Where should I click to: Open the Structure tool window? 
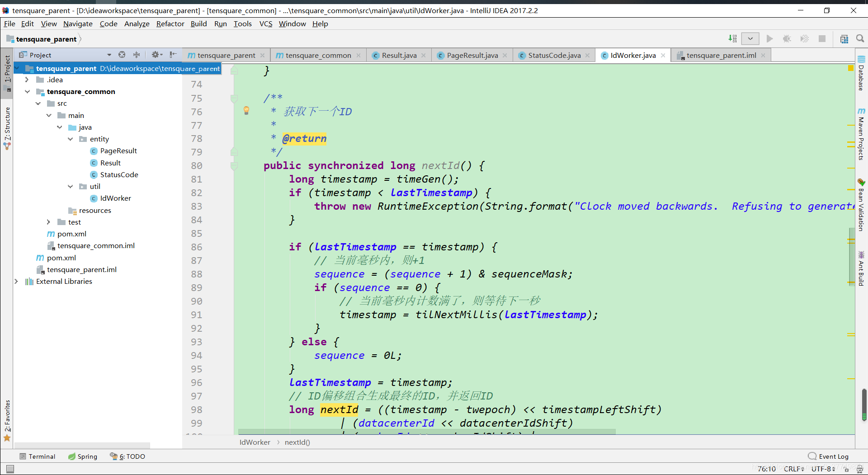click(7, 128)
